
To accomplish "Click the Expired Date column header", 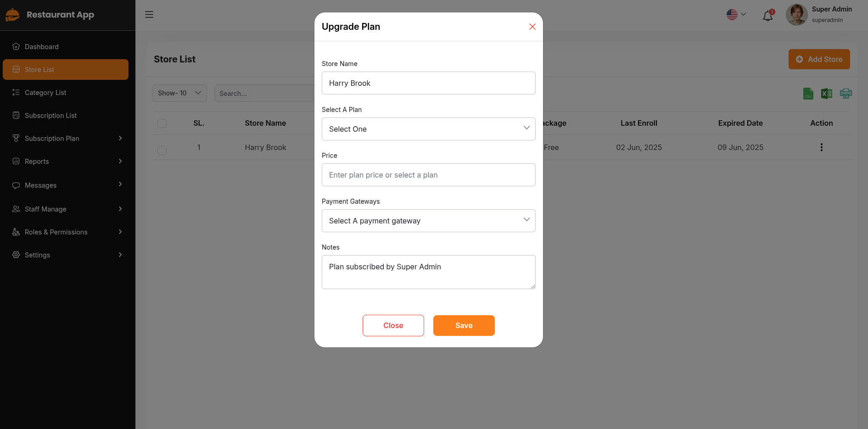I will coord(740,123).
